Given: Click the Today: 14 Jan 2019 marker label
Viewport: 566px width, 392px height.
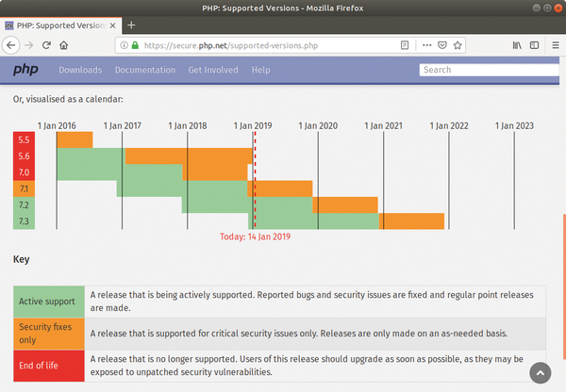Looking at the screenshot, I should click(x=256, y=237).
